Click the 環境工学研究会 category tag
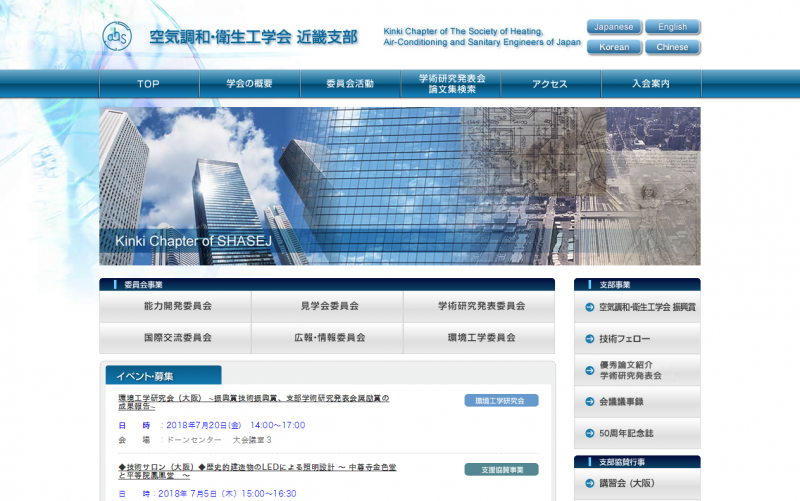 (501, 400)
